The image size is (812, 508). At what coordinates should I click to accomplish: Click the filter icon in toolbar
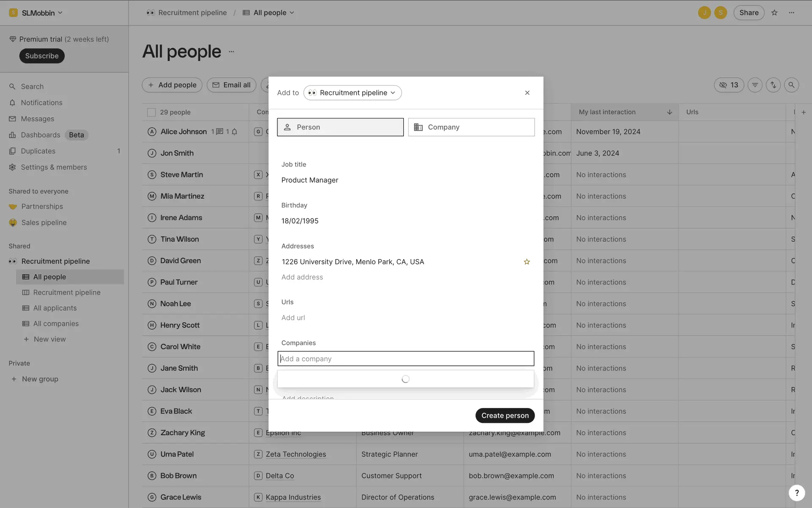[755, 85]
